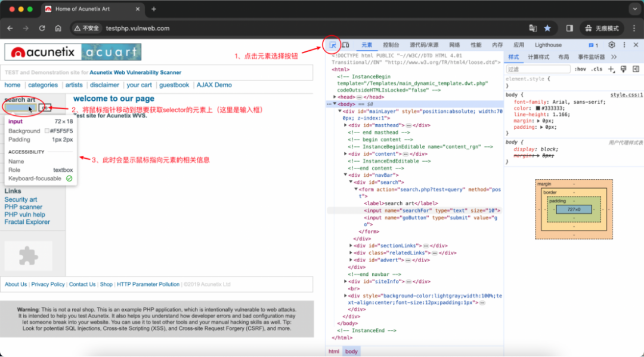Toggle the device toolbar icon
Image resolution: width=644 pixels, height=357 pixels.
(345, 45)
